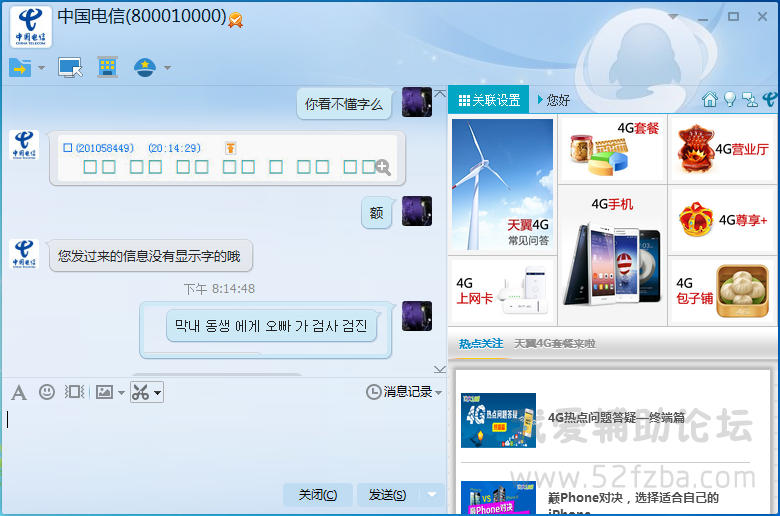
Task: Click the lightbulb icon in side panel
Action: pyautogui.click(x=730, y=100)
